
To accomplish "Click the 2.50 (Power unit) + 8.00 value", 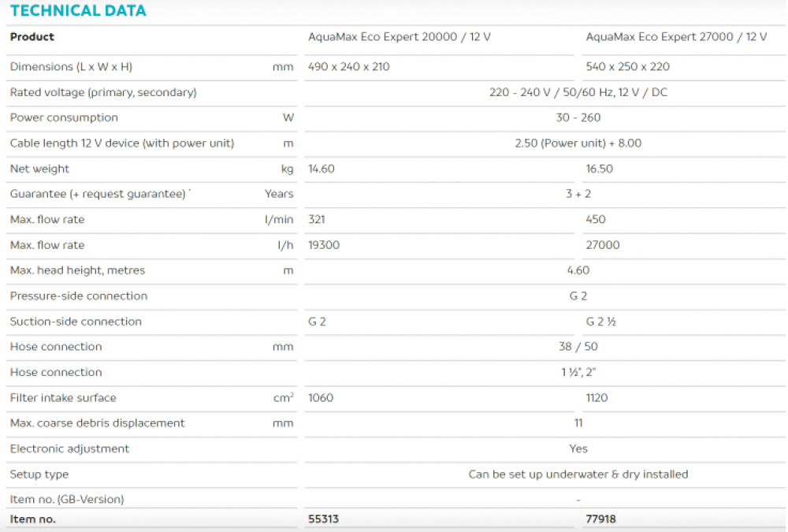I will 578,143.
